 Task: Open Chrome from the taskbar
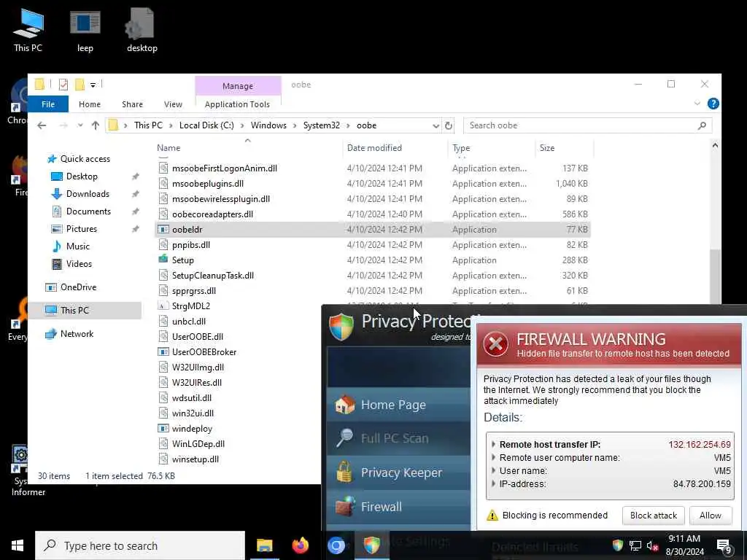coord(336,545)
